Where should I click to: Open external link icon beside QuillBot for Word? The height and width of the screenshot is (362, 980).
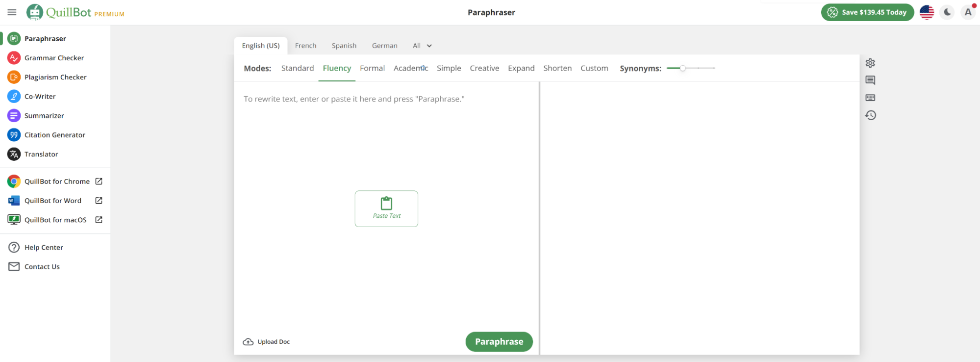[x=99, y=200]
